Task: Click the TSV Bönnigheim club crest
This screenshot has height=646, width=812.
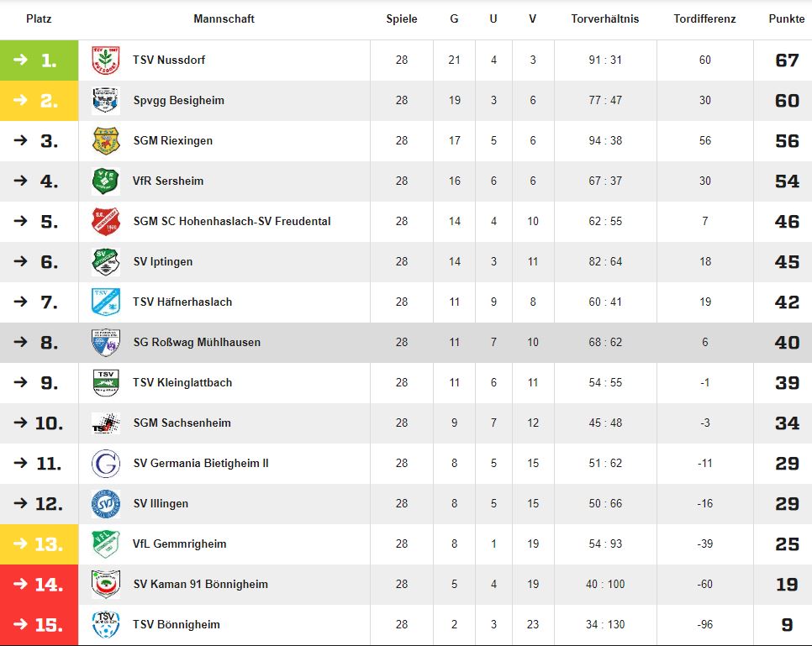Action: 106,625
